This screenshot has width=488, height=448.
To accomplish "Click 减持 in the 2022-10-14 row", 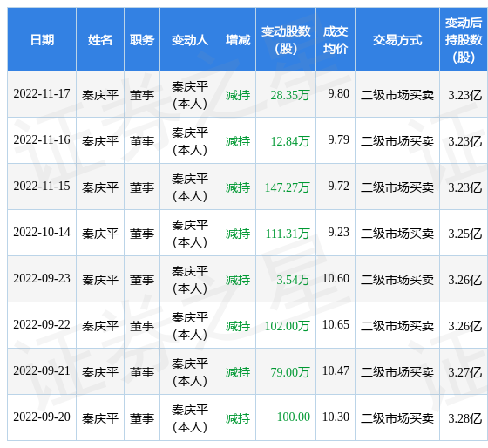I will pos(238,234).
